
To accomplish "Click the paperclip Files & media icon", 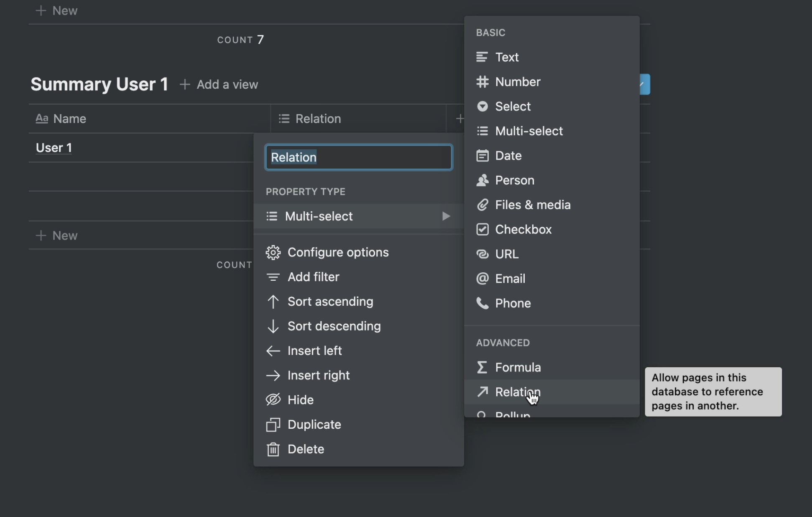I will tap(482, 205).
